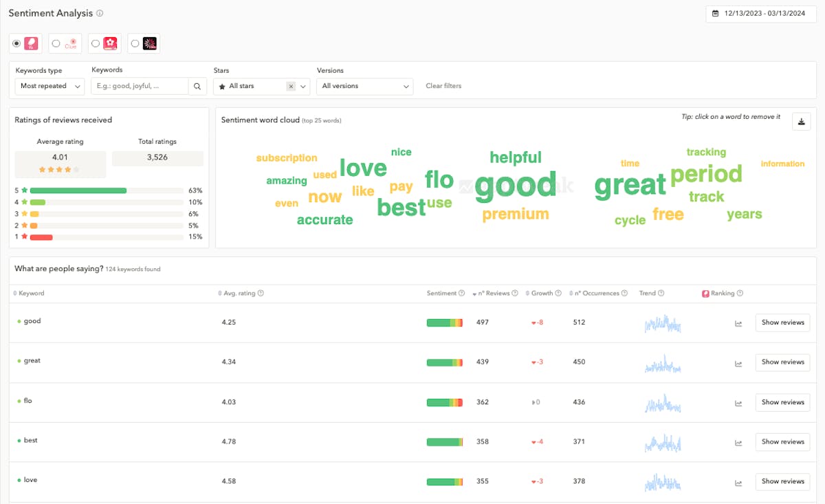Screen dimensions: 825x504
Task: Click sentiment color bar for 'flo'
Action: click(444, 402)
